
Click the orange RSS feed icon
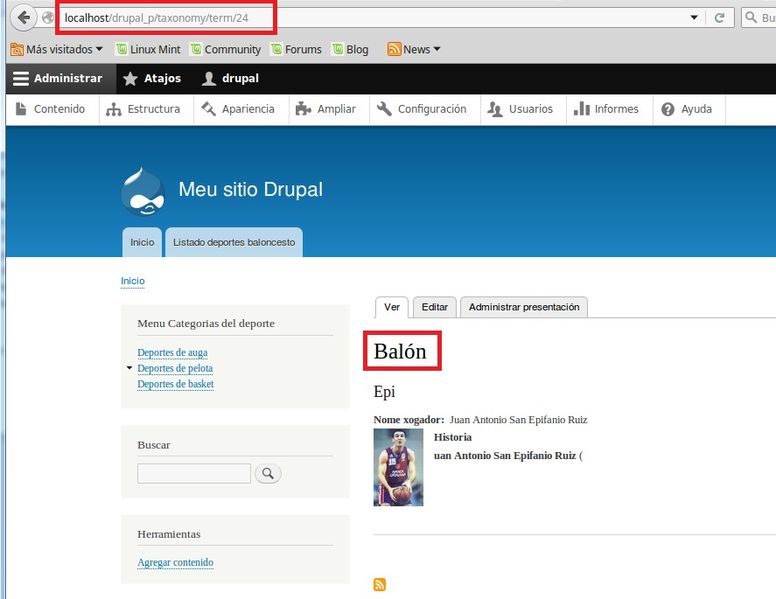click(380, 584)
